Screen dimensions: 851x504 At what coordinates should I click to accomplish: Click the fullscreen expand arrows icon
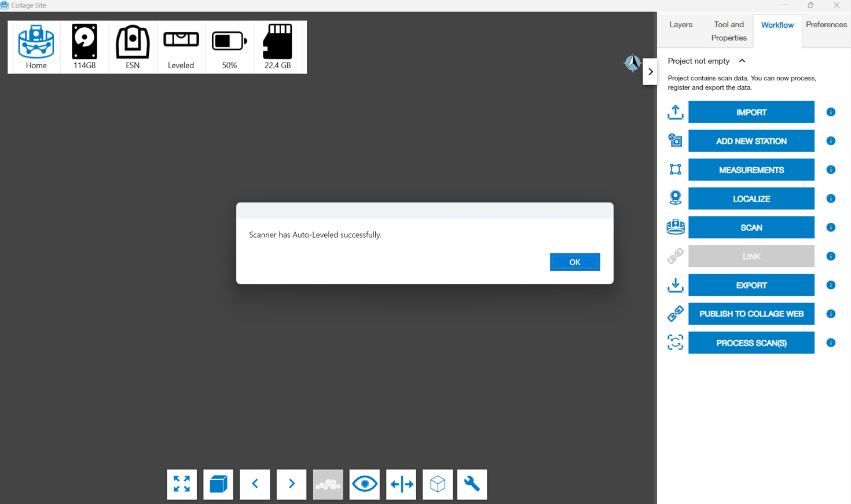coord(182,484)
